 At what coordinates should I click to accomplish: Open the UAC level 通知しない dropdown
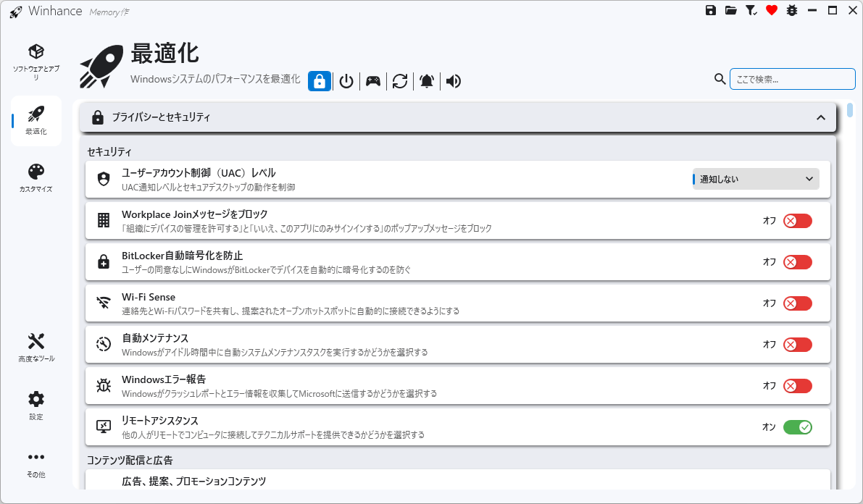click(x=756, y=180)
